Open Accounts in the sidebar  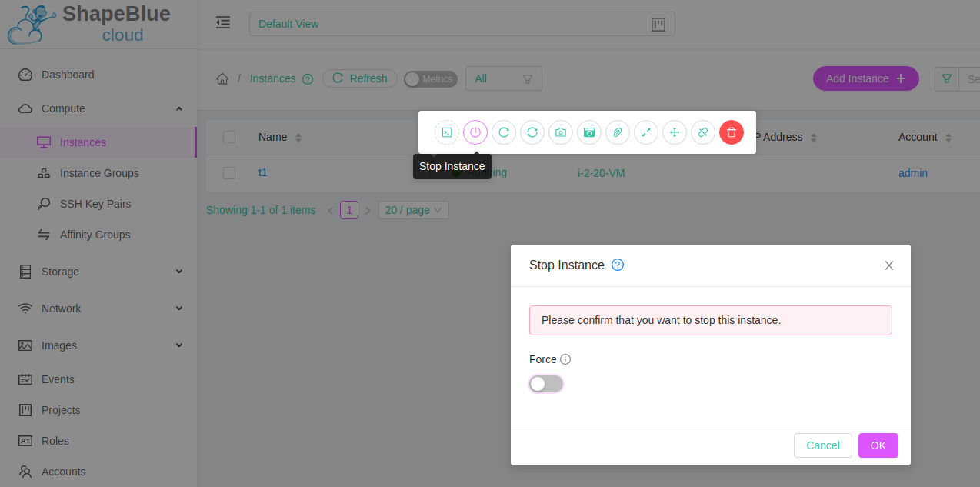tap(98, 472)
